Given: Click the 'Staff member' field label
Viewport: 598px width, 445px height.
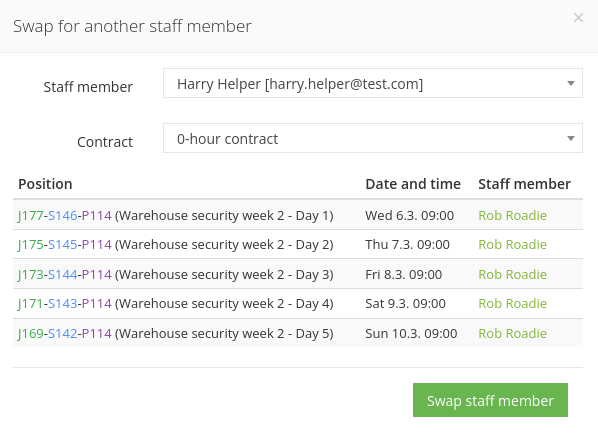Looking at the screenshot, I should click(x=88, y=87).
